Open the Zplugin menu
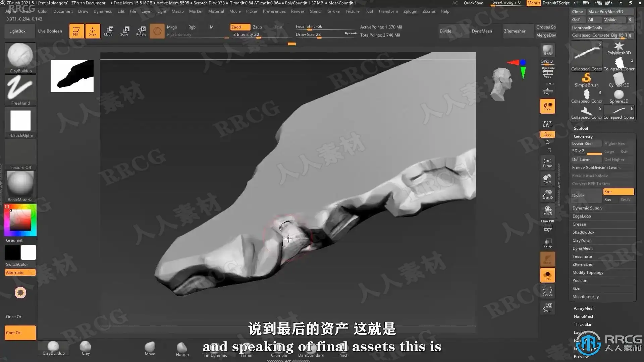644x362 pixels. coord(410,11)
